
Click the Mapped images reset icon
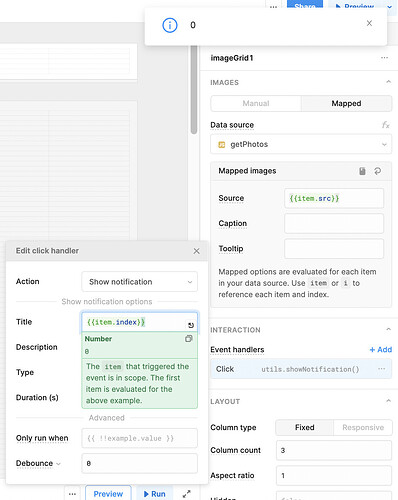click(377, 171)
